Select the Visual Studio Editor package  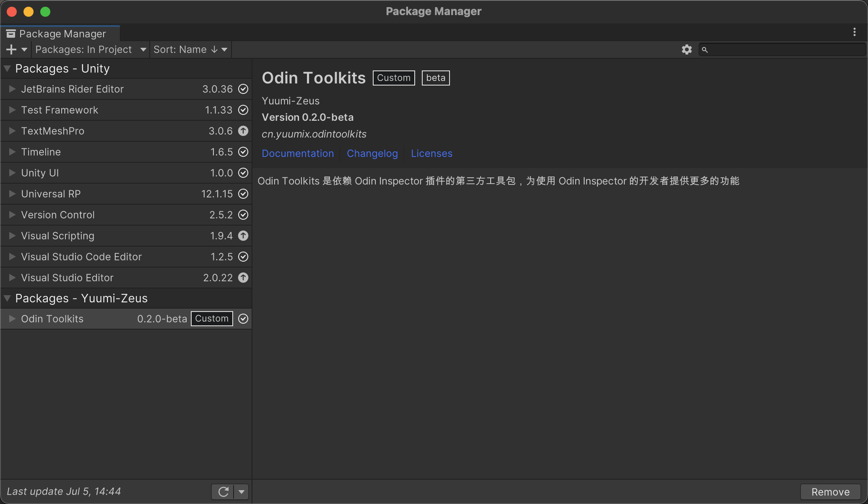(x=126, y=278)
